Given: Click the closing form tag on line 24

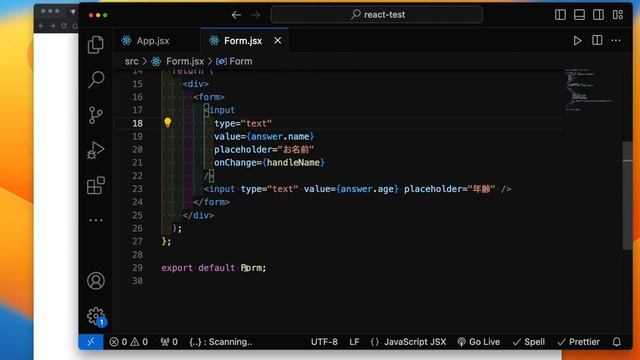Looking at the screenshot, I should pyautogui.click(x=211, y=202).
